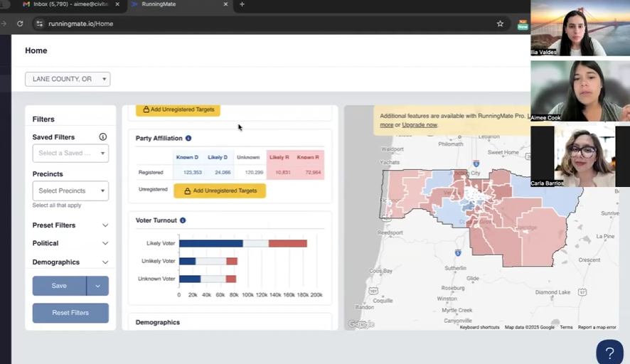
Task: Open the help question mark button
Action: click(x=609, y=353)
